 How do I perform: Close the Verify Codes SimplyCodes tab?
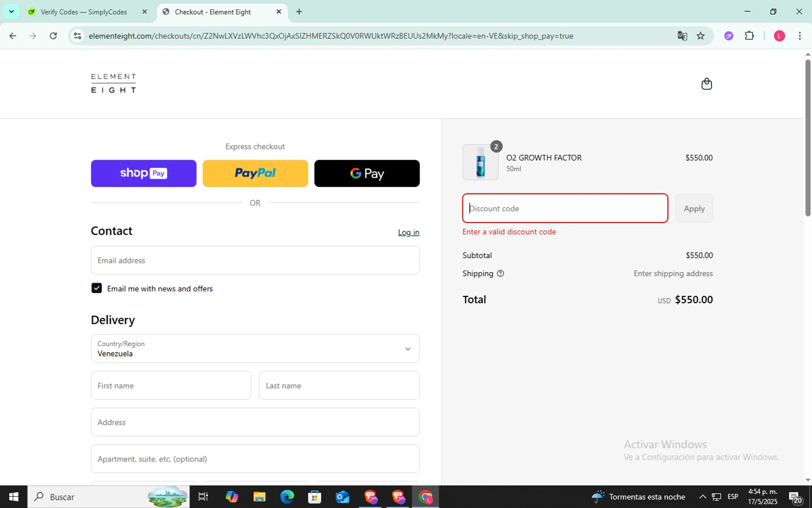tap(145, 11)
